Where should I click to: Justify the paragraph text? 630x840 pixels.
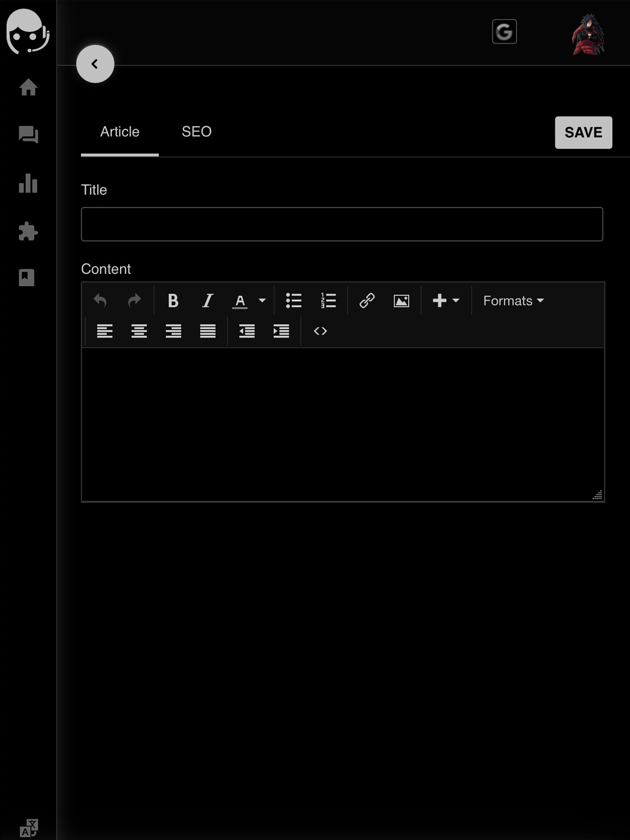tap(208, 331)
